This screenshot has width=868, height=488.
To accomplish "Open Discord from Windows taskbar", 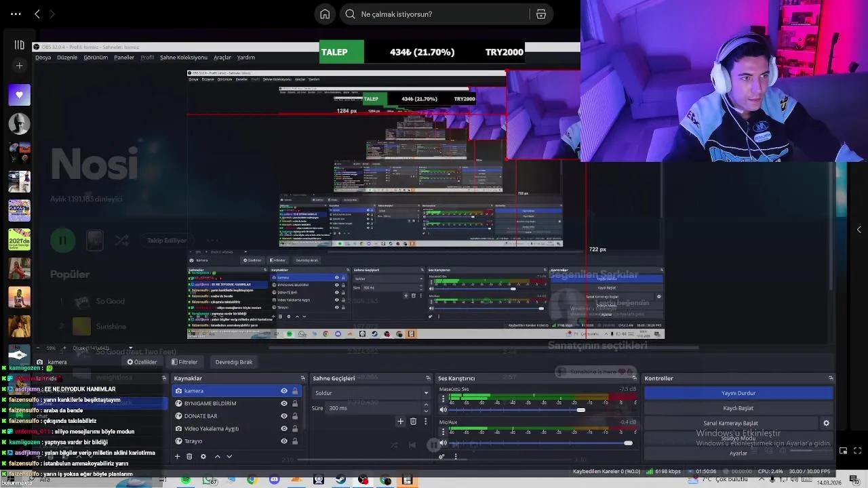I will click(x=274, y=480).
